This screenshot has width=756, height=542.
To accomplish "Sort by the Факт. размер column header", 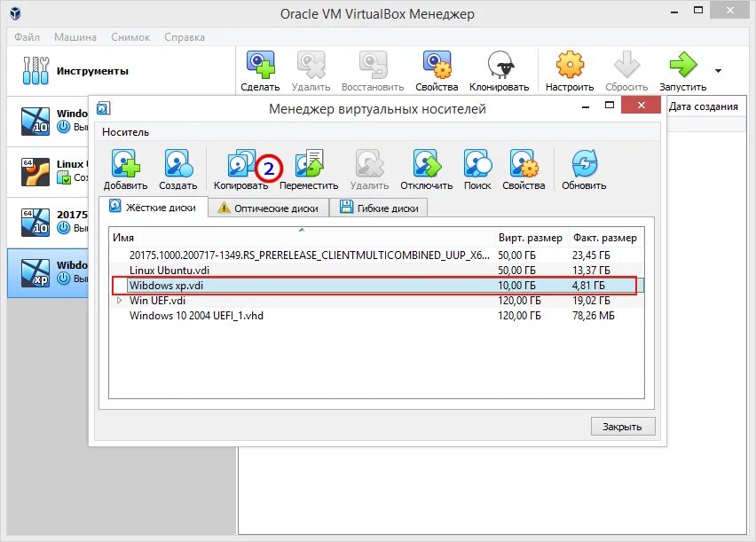I will (x=606, y=237).
